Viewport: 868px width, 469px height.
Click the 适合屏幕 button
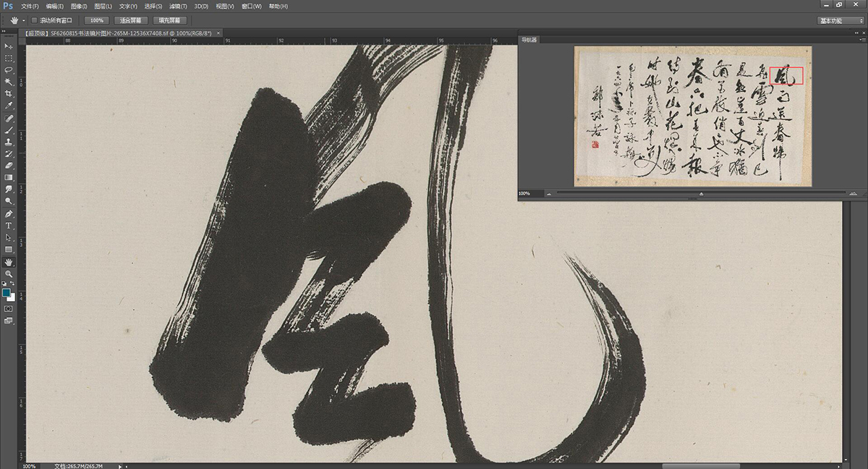coord(132,20)
